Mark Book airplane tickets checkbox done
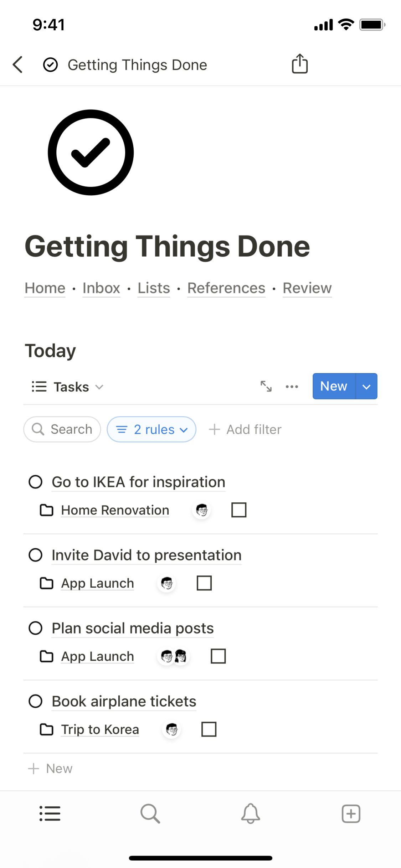This screenshot has height=868, width=401. 209,729
